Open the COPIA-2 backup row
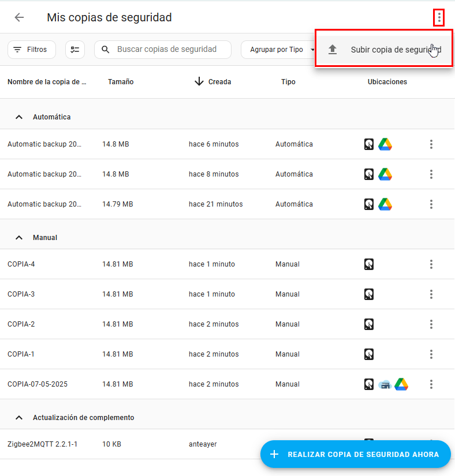455x476 pixels. tap(21, 324)
